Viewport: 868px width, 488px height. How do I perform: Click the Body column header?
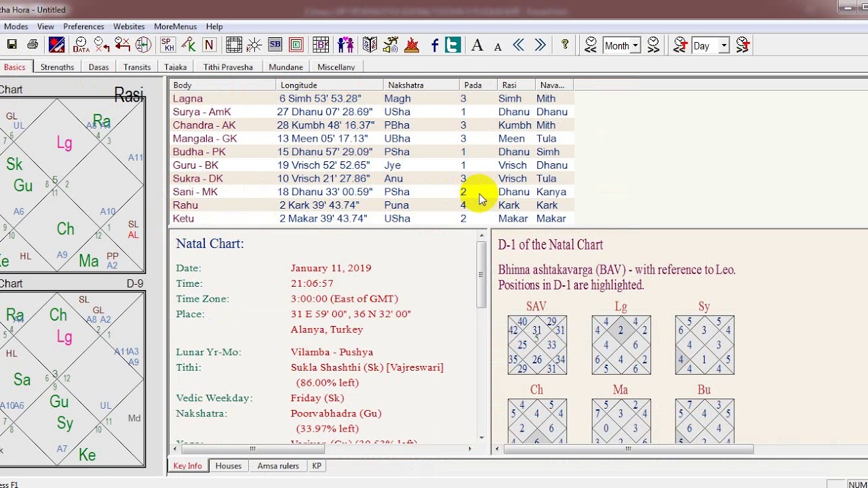[222, 85]
